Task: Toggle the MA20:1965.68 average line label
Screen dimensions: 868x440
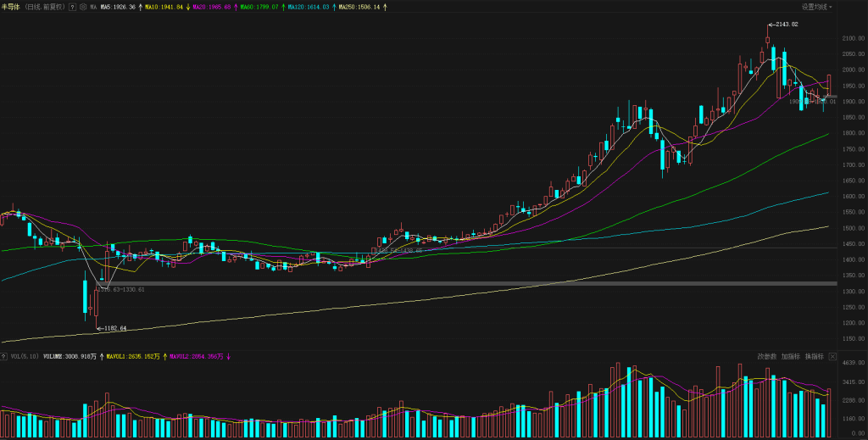Action: pyautogui.click(x=212, y=7)
